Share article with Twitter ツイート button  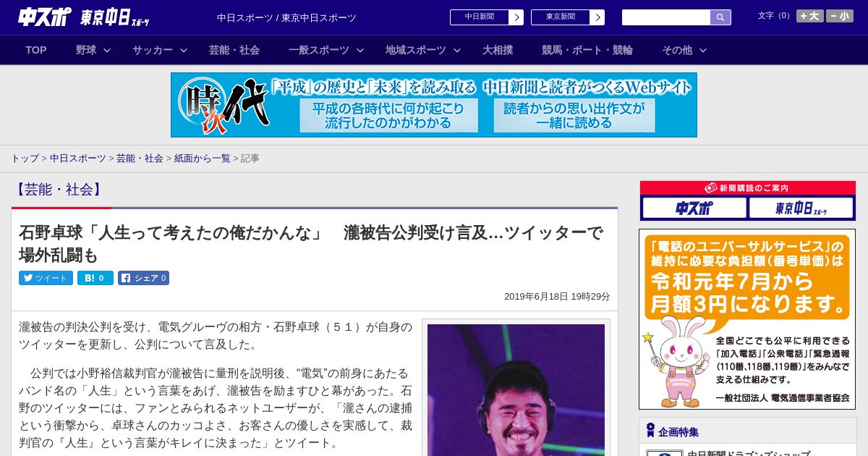click(46, 278)
